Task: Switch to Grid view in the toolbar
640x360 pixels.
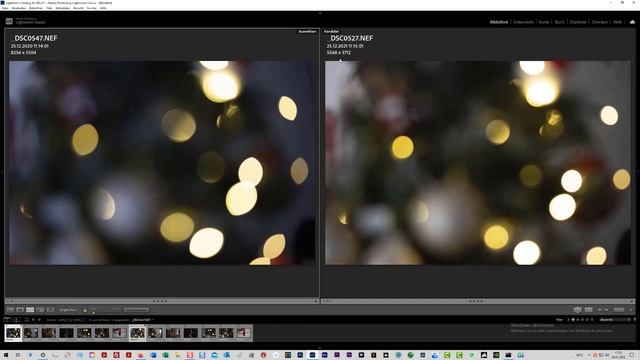Action: (x=10, y=310)
